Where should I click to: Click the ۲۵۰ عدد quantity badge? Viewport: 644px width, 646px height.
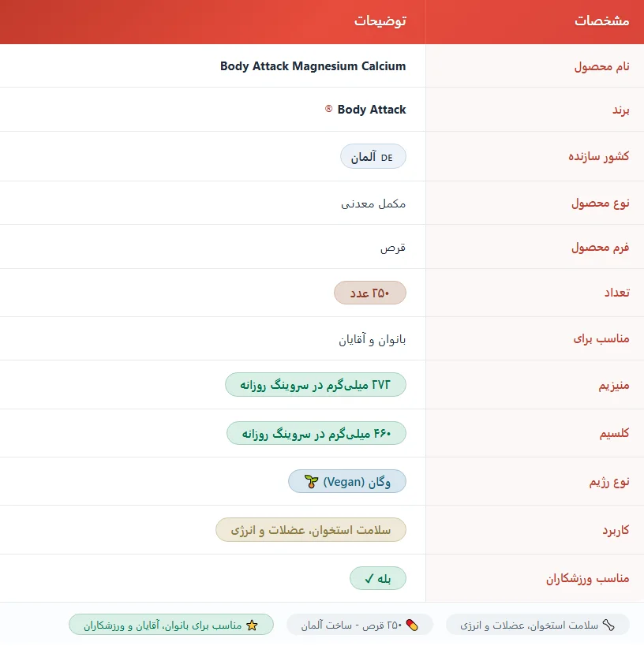(370, 293)
